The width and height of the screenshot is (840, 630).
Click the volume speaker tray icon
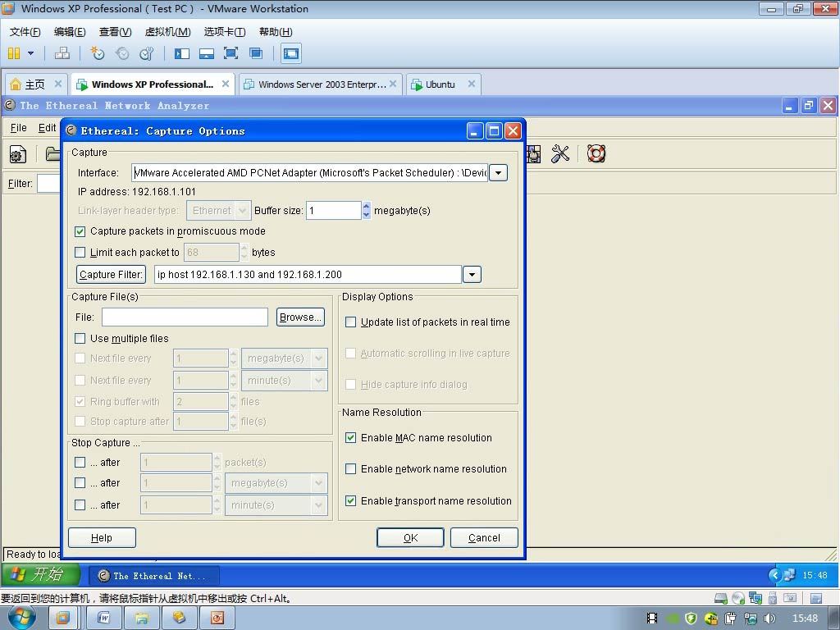click(x=769, y=619)
